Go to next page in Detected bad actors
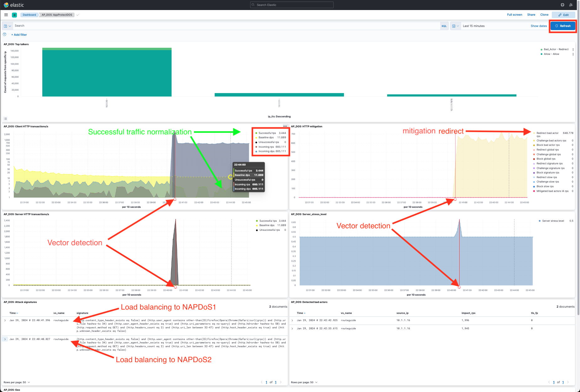The height and width of the screenshot is (392, 580). point(568,382)
